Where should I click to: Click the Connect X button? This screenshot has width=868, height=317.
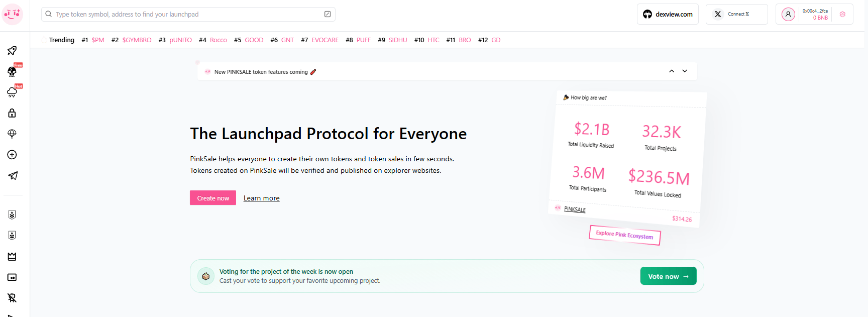point(736,14)
